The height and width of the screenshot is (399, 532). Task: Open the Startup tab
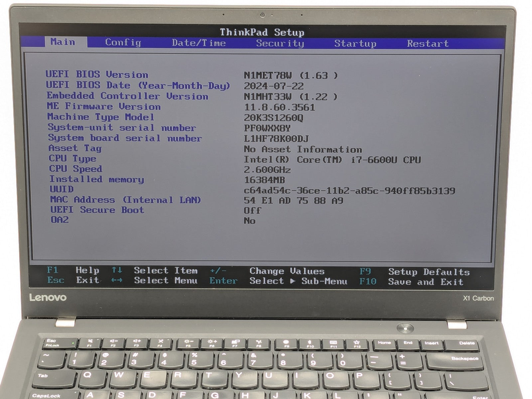[x=355, y=44]
